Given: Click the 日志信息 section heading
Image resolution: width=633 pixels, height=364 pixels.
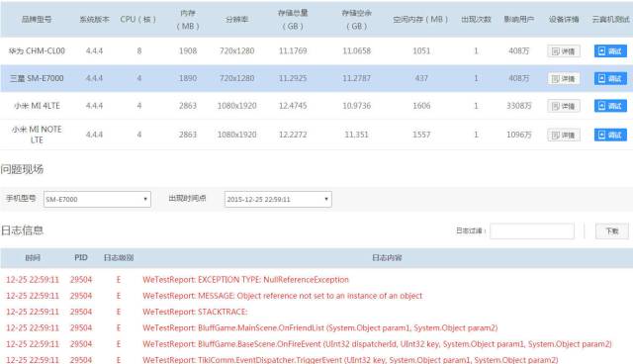Looking at the screenshot, I should pyautogui.click(x=22, y=230).
